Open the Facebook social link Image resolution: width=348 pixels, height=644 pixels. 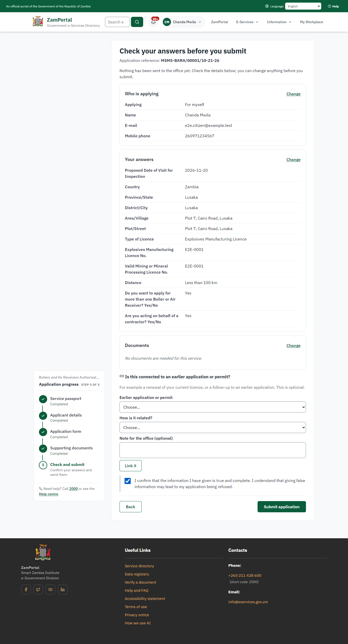pyautogui.click(x=26, y=589)
